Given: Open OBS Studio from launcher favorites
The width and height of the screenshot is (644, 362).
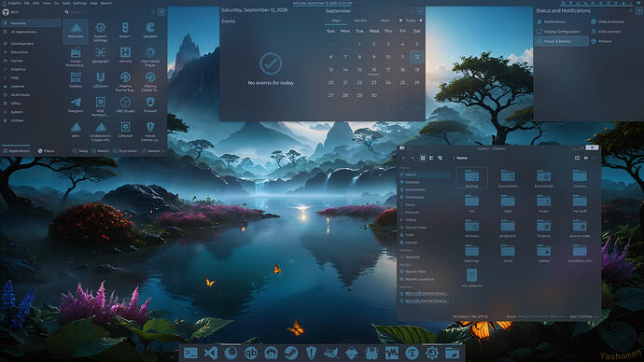Looking at the screenshot, I should click(x=125, y=105).
